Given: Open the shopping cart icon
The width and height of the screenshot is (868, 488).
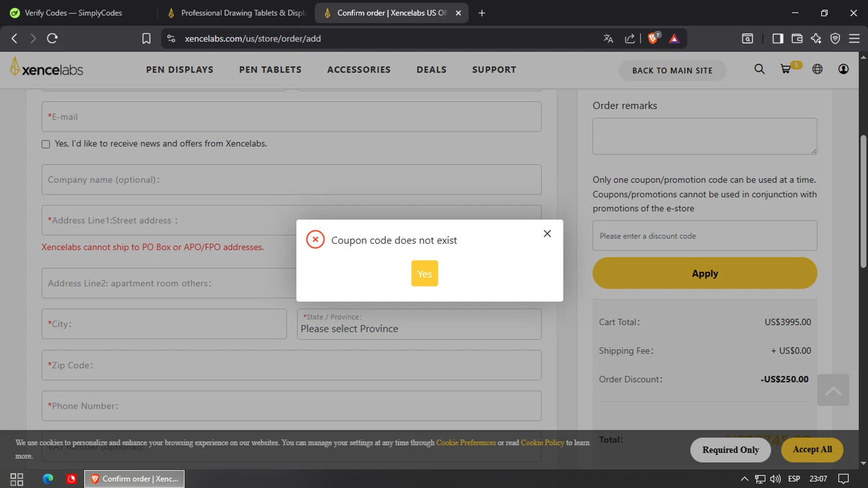Looking at the screenshot, I should [x=786, y=69].
